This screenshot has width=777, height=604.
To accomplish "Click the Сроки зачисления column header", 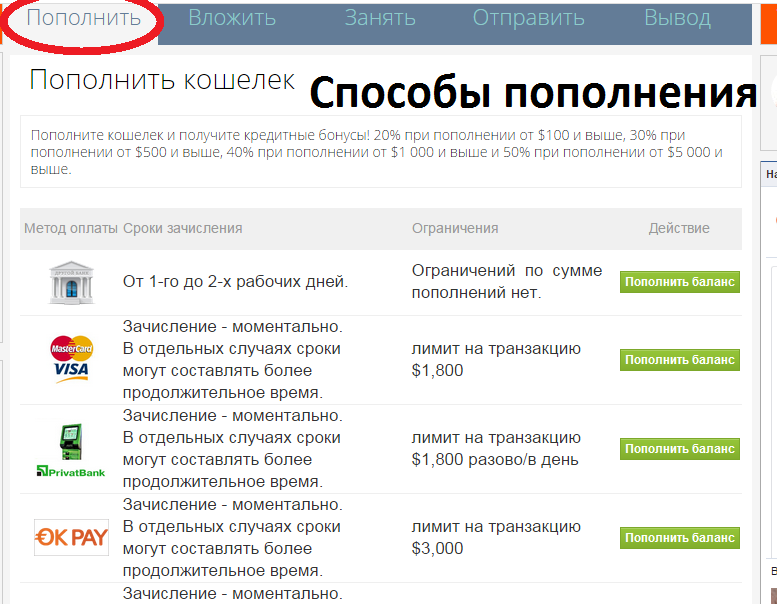I will point(182,228).
